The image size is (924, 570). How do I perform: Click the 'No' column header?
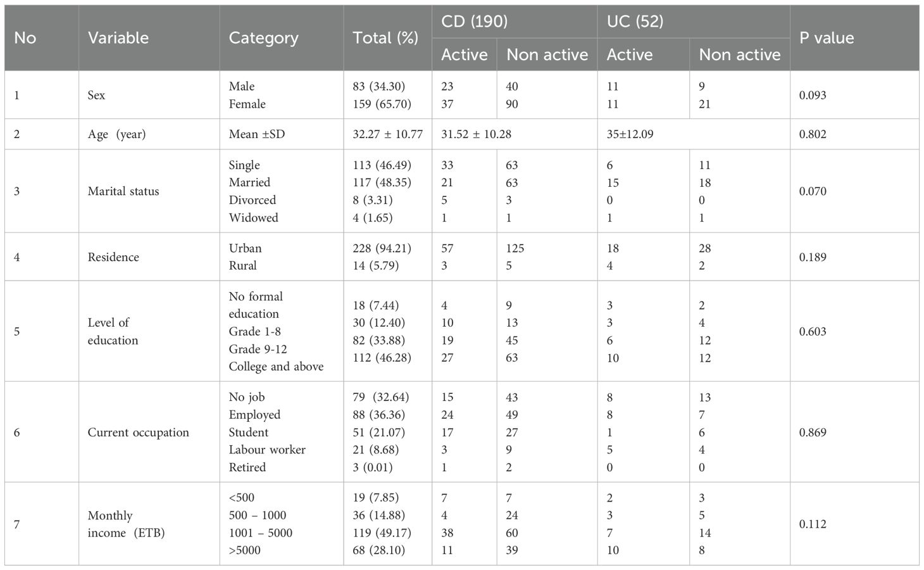25,38
